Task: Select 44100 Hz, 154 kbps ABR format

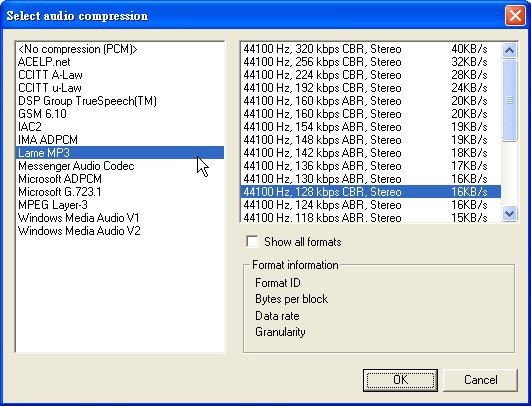Action: pyautogui.click(x=371, y=127)
